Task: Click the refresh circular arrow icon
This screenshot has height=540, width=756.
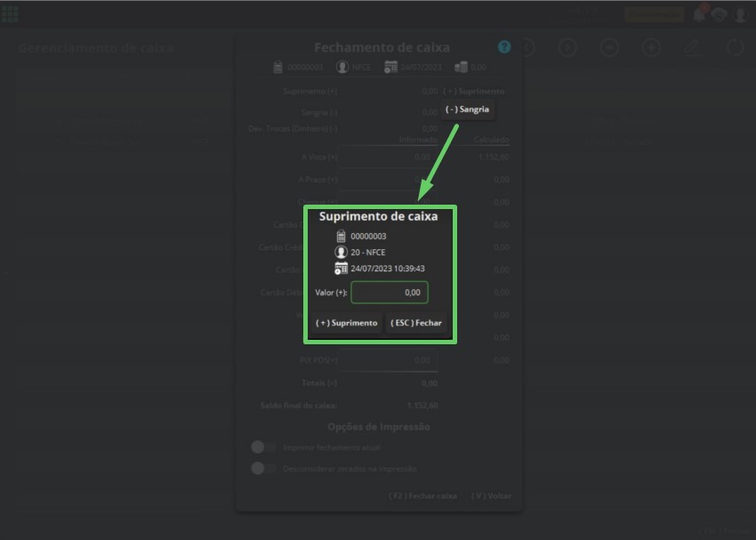Action: pyautogui.click(x=736, y=47)
